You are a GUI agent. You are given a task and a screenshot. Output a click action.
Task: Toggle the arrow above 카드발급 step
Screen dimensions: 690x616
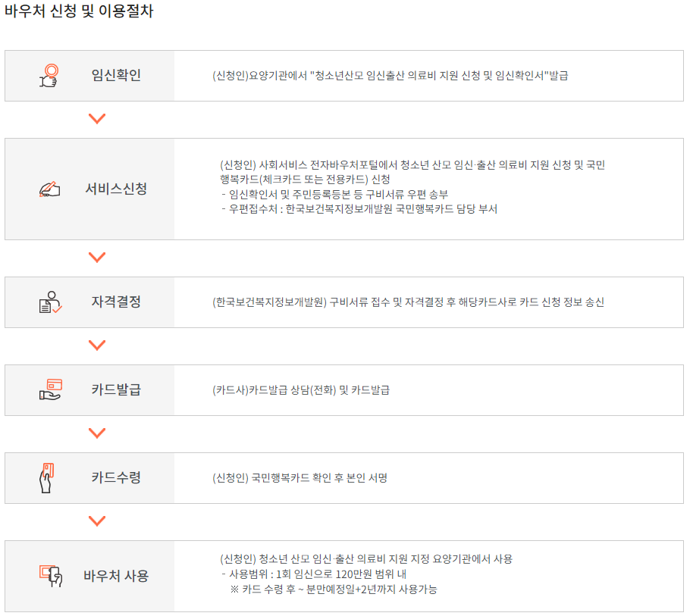(97, 345)
